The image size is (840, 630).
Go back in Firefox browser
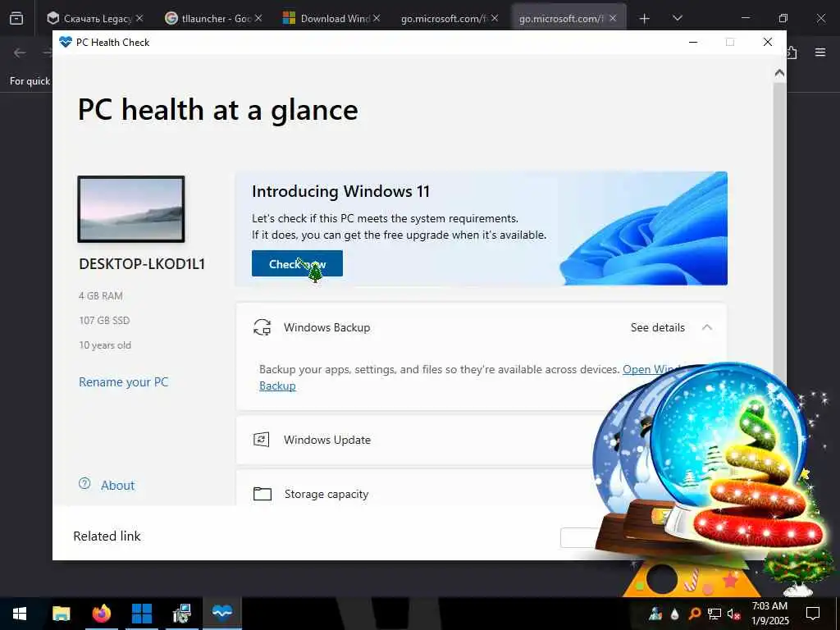coord(20,52)
